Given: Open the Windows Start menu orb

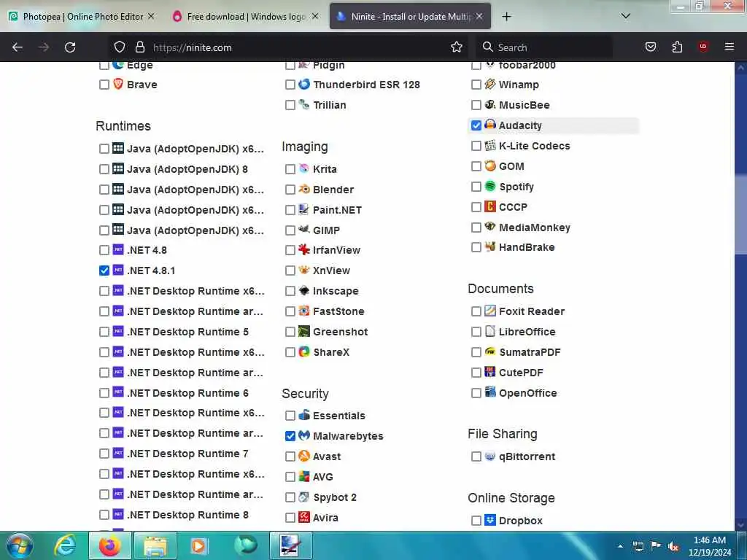Looking at the screenshot, I should (x=20, y=545).
